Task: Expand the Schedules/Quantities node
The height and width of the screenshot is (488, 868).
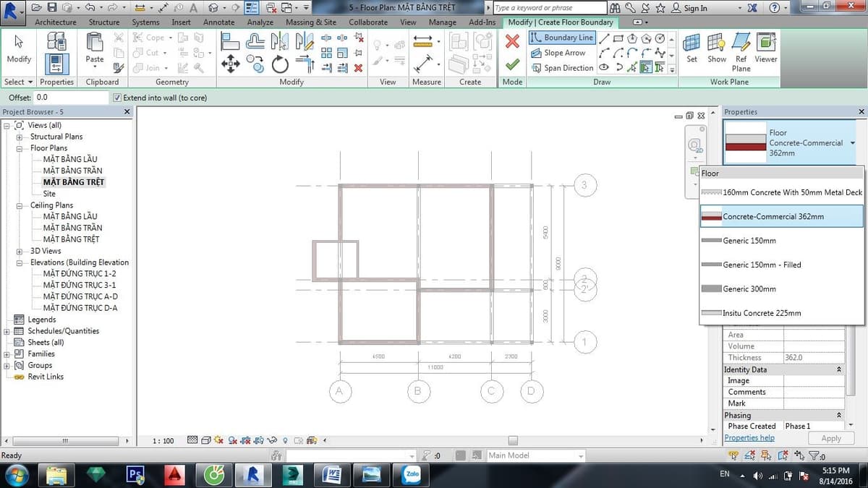Action: 7,331
